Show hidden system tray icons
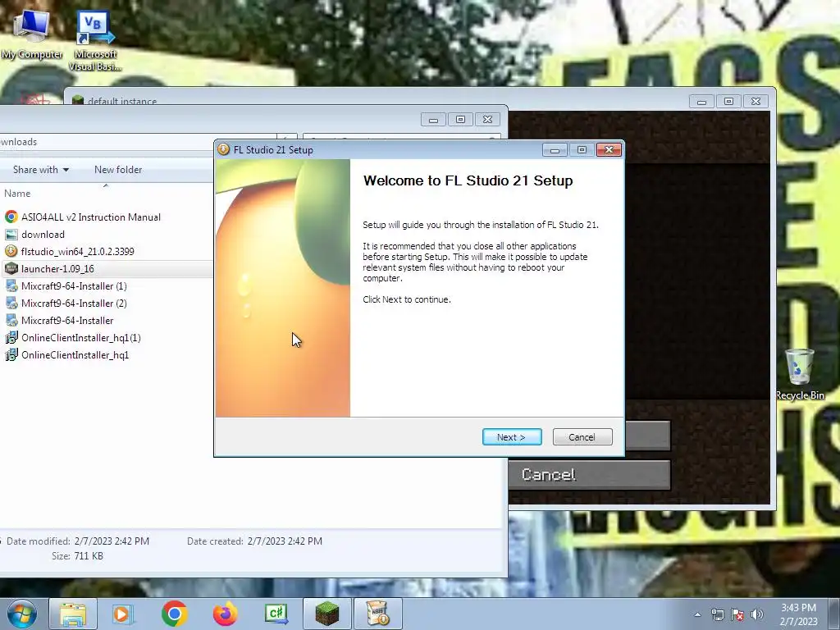 (697, 614)
